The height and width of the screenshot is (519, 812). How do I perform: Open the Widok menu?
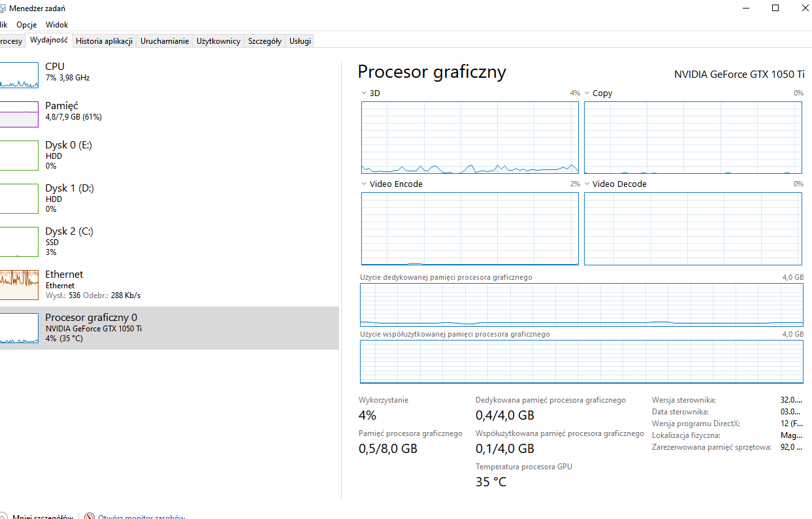[x=57, y=24]
